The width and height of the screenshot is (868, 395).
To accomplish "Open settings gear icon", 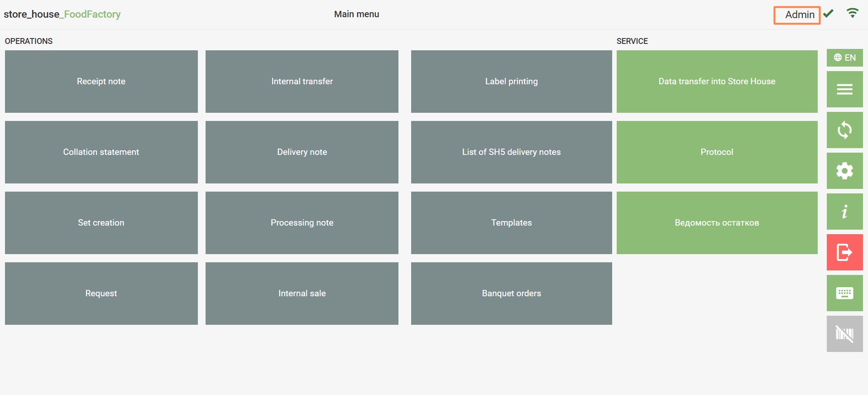I will pyautogui.click(x=844, y=171).
